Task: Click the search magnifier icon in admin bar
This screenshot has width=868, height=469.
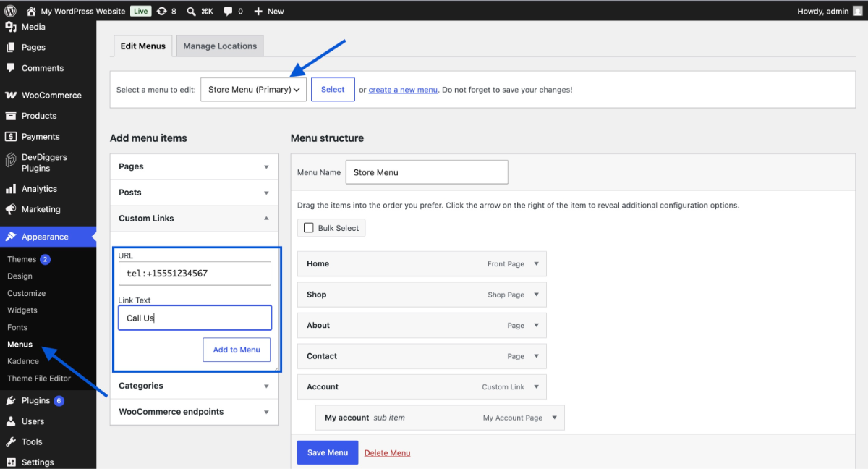Action: click(191, 11)
